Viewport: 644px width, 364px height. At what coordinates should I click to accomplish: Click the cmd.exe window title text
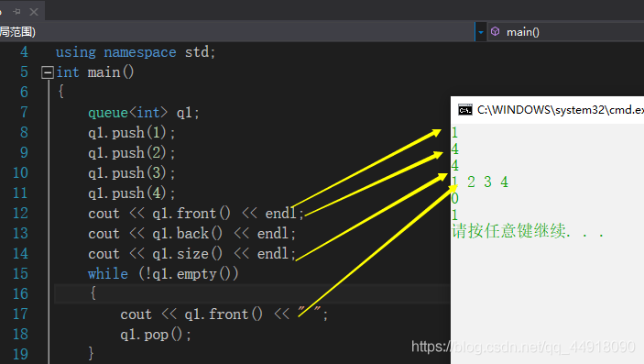point(561,110)
